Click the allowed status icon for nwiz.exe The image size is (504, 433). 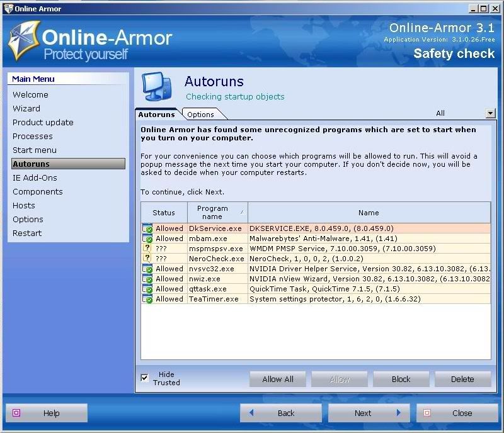click(147, 279)
